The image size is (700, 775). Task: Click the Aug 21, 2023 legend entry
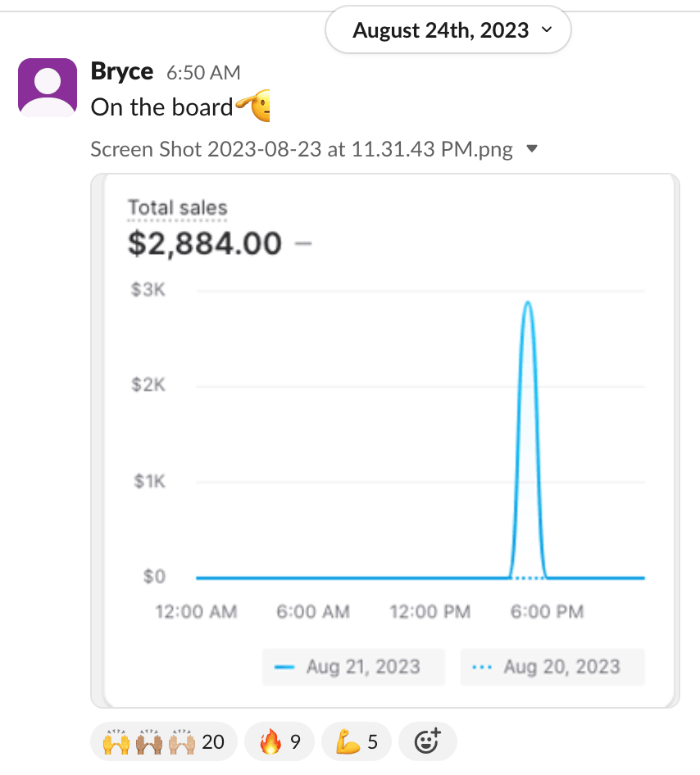point(353,667)
